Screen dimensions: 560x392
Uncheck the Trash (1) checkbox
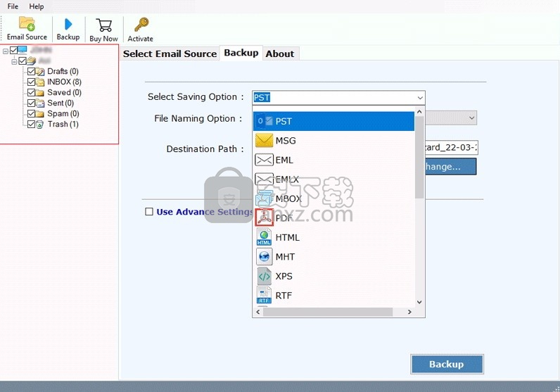pos(31,125)
